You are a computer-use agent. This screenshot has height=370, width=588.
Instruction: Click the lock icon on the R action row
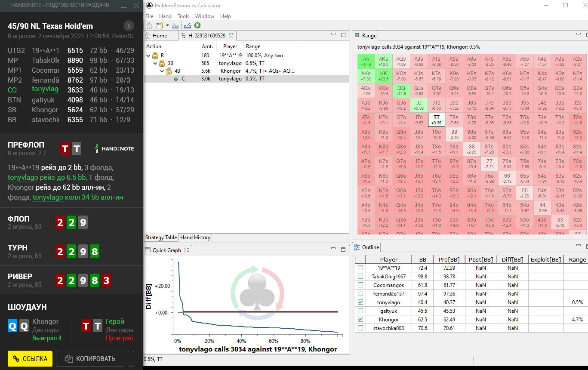[155, 55]
